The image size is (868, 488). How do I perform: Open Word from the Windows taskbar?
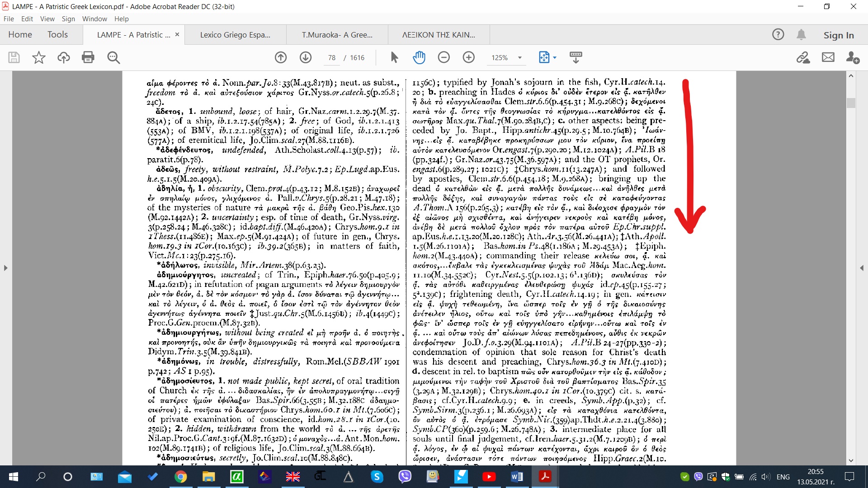coord(517,477)
